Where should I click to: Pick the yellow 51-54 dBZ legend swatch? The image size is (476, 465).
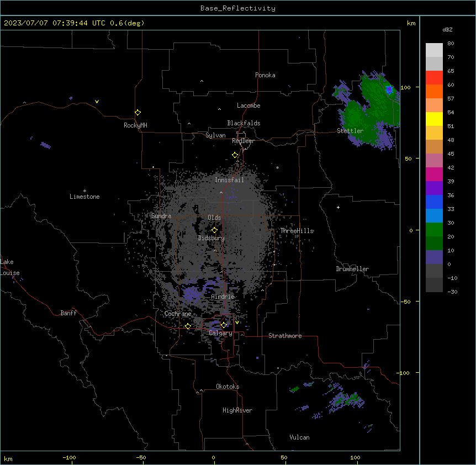coord(434,119)
